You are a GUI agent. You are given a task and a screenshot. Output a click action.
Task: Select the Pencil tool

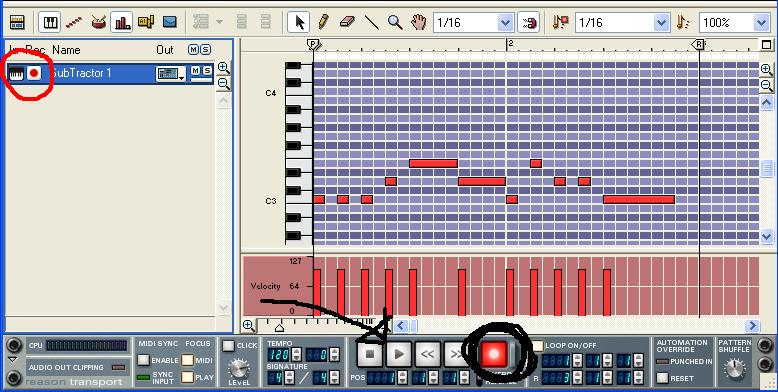(323, 22)
